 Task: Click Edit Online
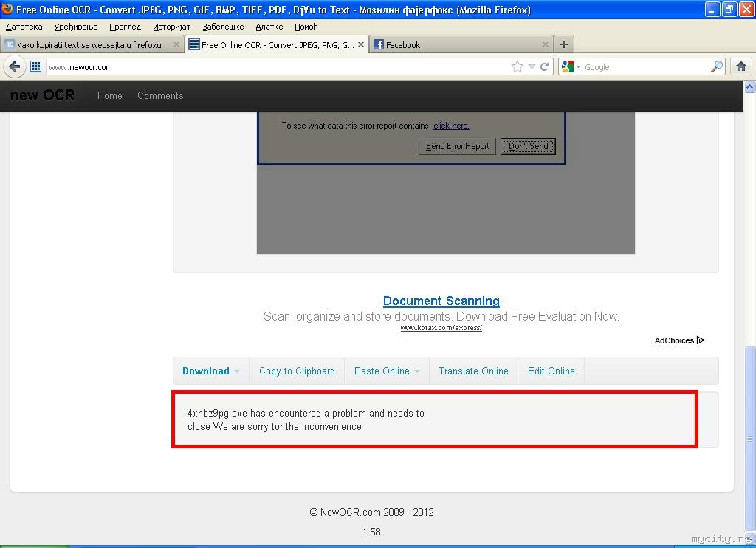[551, 371]
